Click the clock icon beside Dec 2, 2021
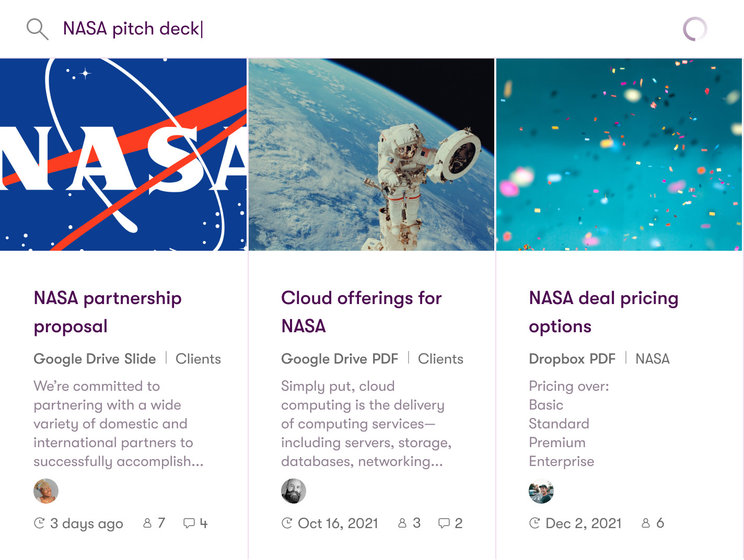Viewport: 744px width, 560px height. click(534, 523)
